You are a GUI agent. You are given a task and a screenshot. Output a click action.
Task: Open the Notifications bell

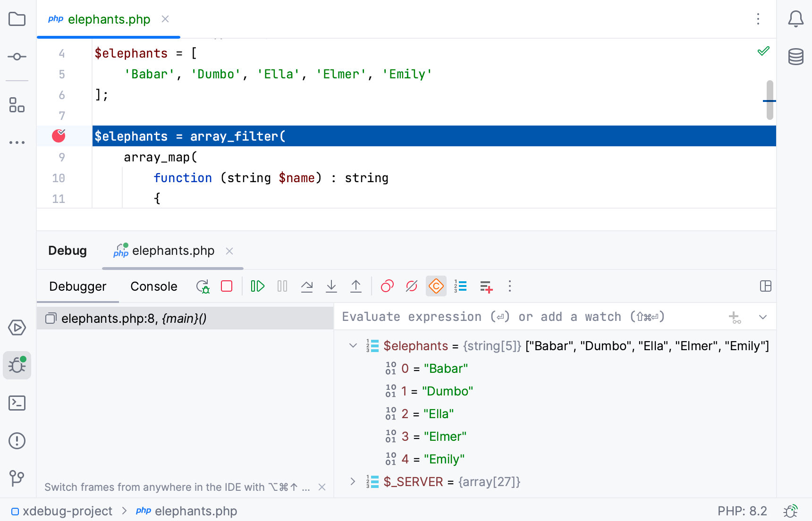point(795,19)
